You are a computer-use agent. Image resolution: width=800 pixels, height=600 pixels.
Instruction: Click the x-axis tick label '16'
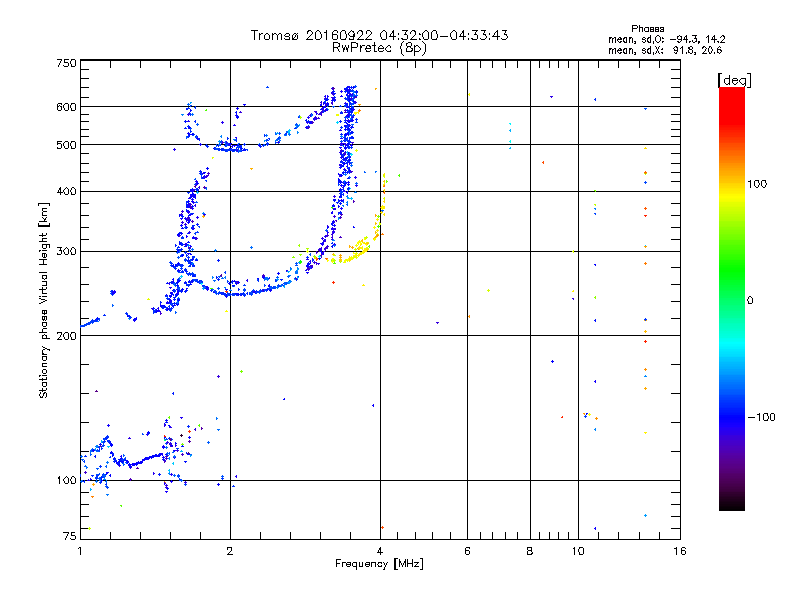click(680, 551)
